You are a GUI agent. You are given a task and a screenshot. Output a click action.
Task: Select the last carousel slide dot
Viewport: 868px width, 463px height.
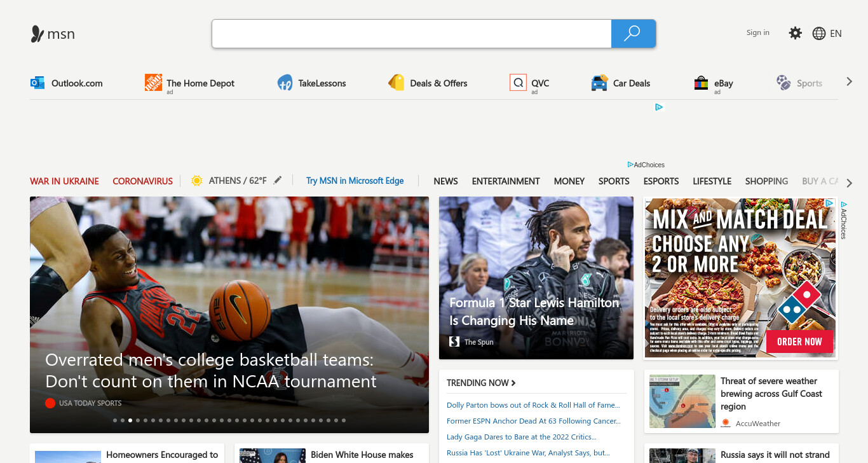point(344,420)
